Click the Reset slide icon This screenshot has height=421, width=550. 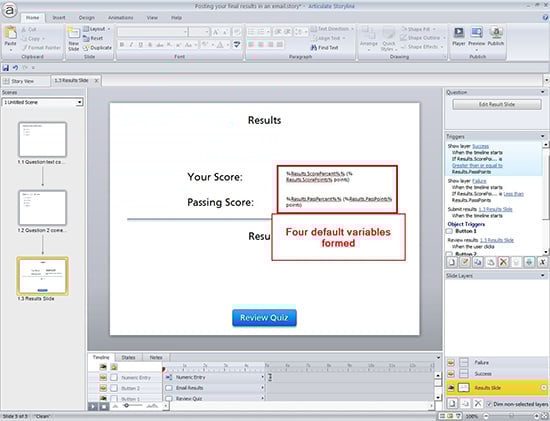tap(86, 38)
